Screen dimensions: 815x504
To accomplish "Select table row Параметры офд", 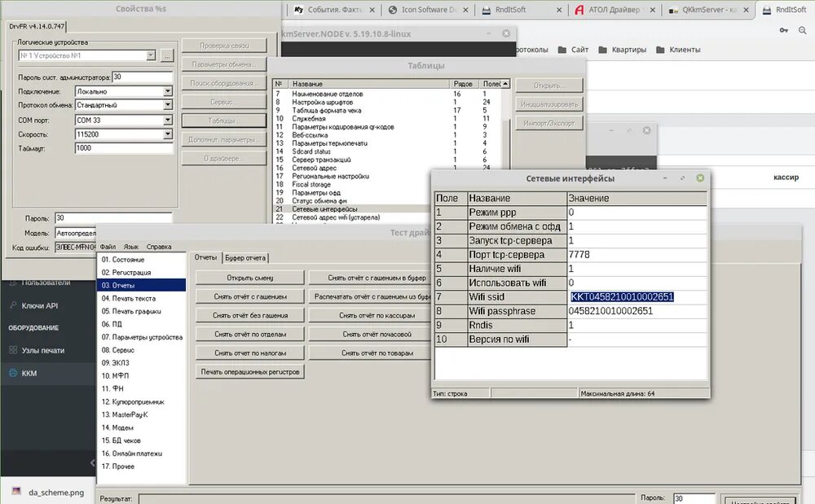I will tap(351, 193).
